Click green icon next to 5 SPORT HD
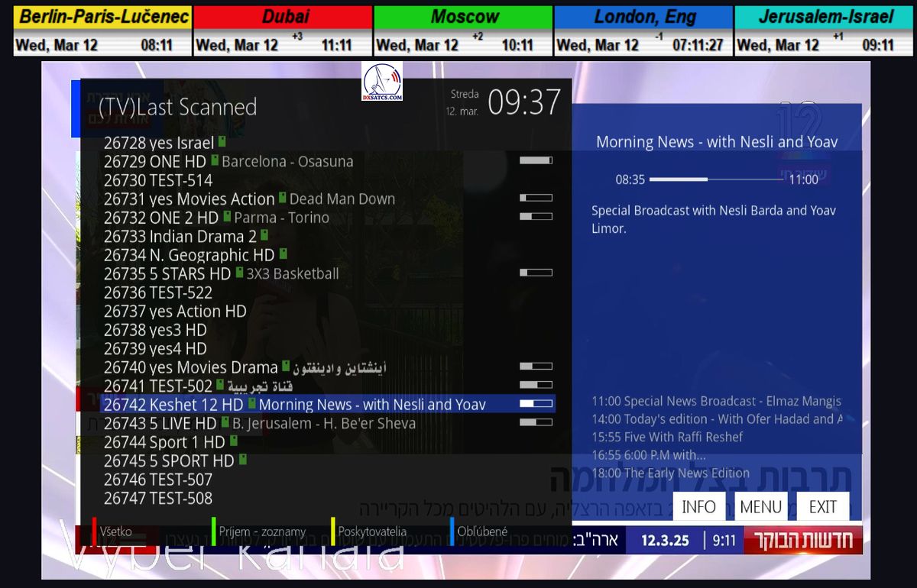Image resolution: width=917 pixels, height=588 pixels. tap(242, 459)
